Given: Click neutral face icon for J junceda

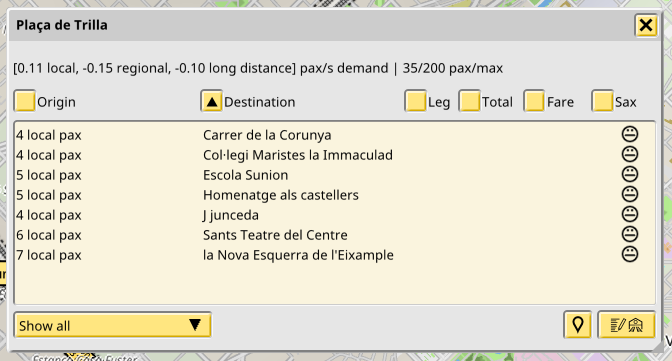Looking at the screenshot, I should point(630,214).
